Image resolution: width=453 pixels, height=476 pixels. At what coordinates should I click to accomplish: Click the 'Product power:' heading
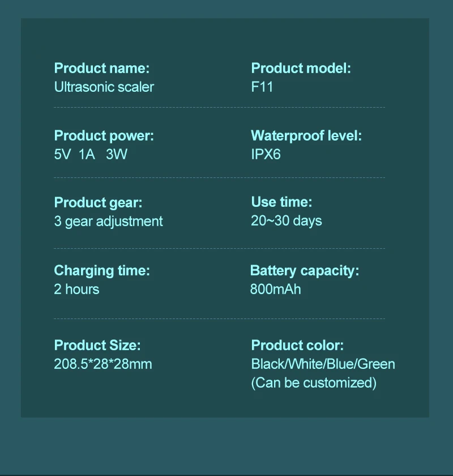tap(104, 136)
